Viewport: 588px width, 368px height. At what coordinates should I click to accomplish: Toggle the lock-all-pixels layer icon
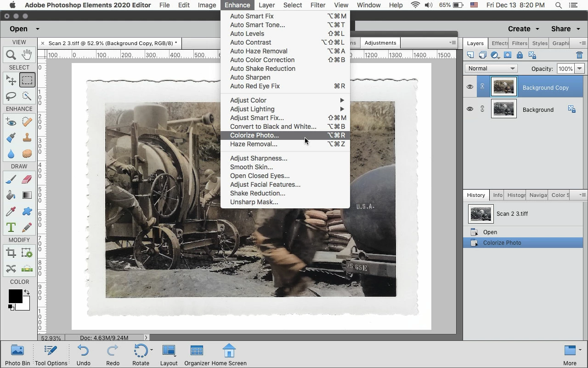pyautogui.click(x=520, y=55)
